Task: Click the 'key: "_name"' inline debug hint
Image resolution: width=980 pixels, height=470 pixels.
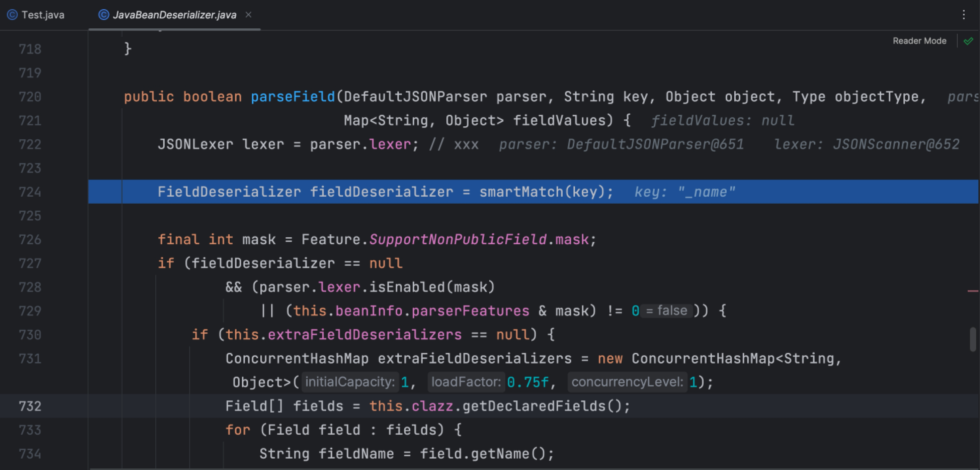Action: [x=685, y=192]
